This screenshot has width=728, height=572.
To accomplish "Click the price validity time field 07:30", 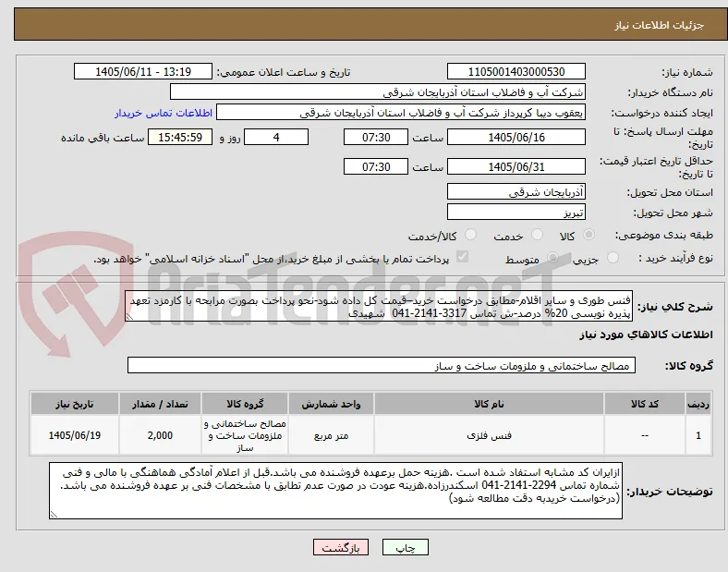I will (376, 166).
